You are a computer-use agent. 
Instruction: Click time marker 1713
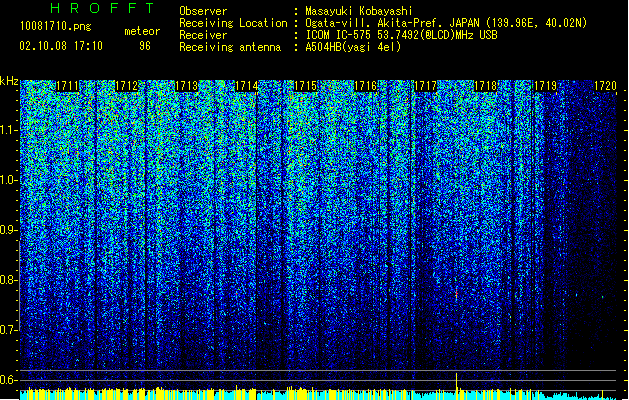coord(187,86)
